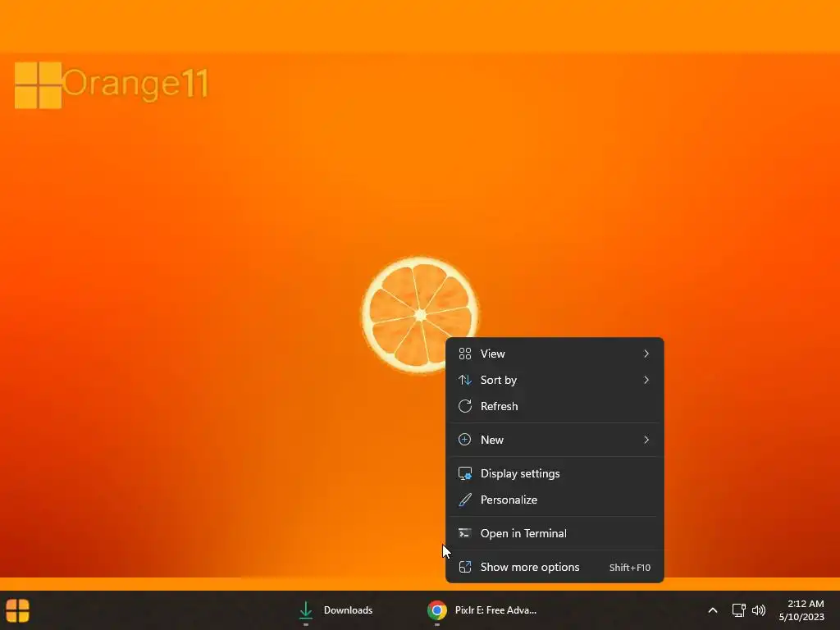Click the Sort by arrows icon

click(465, 380)
